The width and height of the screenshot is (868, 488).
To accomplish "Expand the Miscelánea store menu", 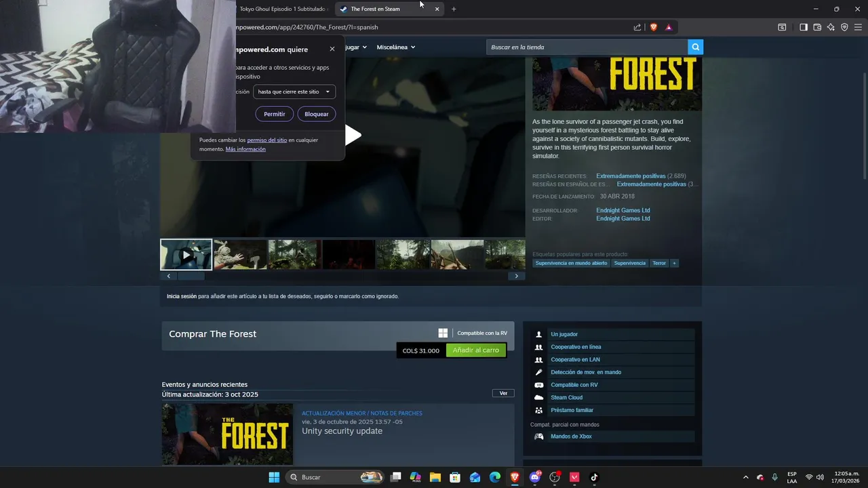I will 395,47.
